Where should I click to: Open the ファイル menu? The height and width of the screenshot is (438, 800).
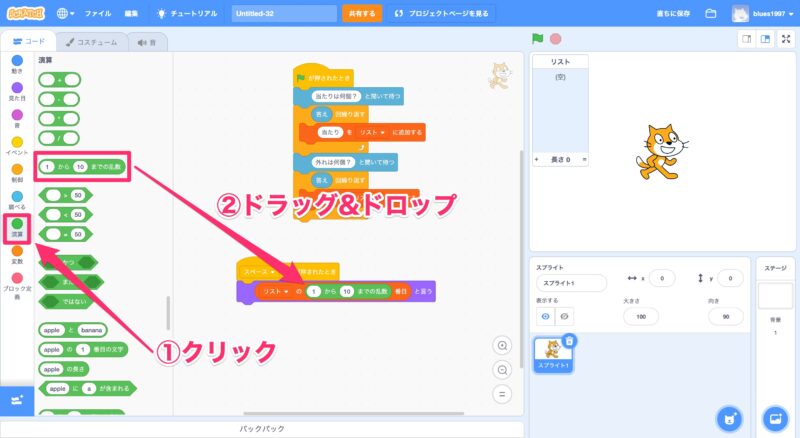coord(98,14)
